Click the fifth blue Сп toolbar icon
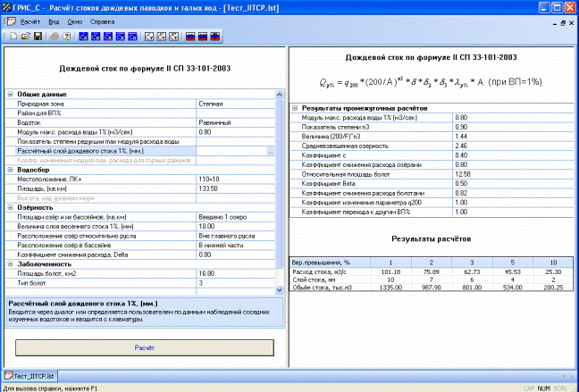Viewport: 579px width, 392px height. [x=132, y=37]
